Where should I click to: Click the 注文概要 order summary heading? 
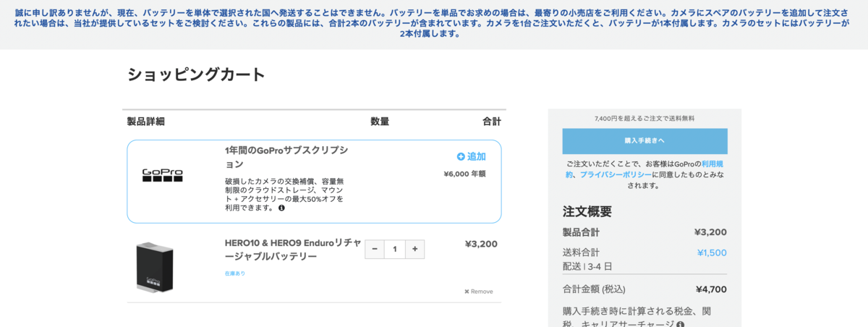(587, 212)
